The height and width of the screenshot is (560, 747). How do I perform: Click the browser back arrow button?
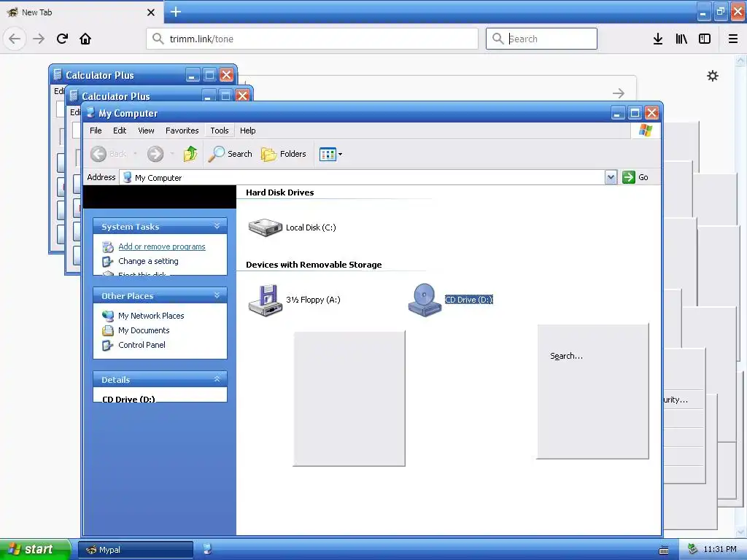click(x=15, y=39)
